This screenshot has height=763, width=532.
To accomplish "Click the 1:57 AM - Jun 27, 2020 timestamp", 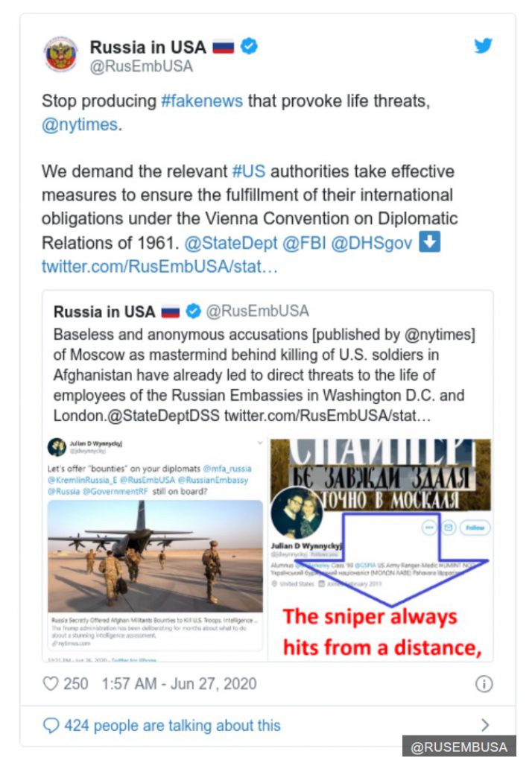I will point(179,684).
